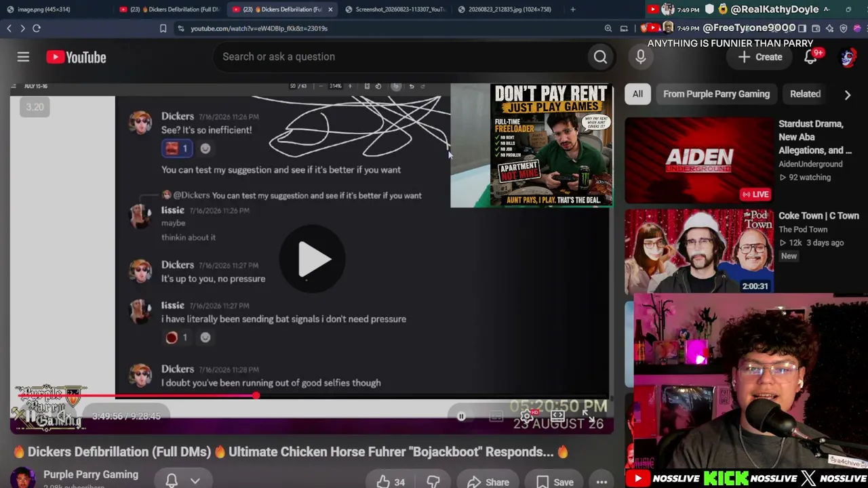The height and width of the screenshot is (488, 868).
Task: Click the Create button
Action: tap(760, 57)
